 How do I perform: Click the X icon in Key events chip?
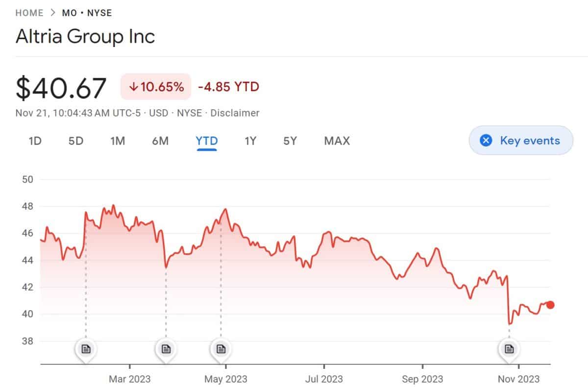point(486,141)
